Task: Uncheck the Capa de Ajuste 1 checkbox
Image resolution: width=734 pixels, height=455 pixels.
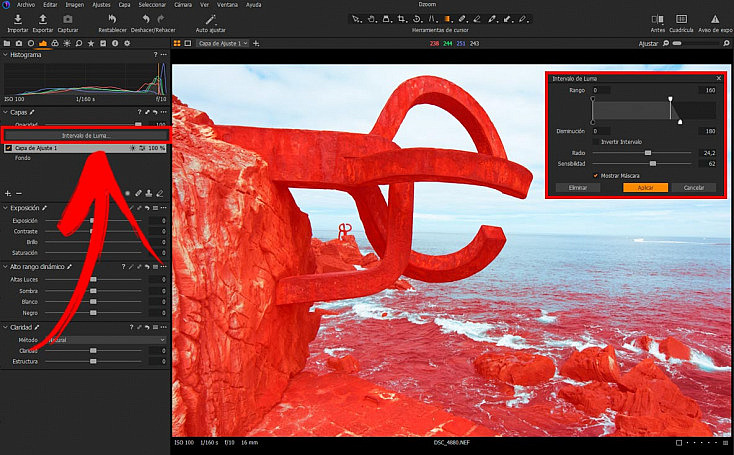Action: [x=8, y=148]
